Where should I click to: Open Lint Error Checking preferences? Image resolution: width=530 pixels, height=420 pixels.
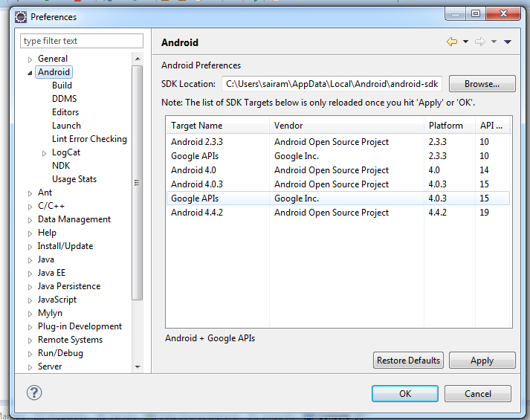click(x=89, y=139)
